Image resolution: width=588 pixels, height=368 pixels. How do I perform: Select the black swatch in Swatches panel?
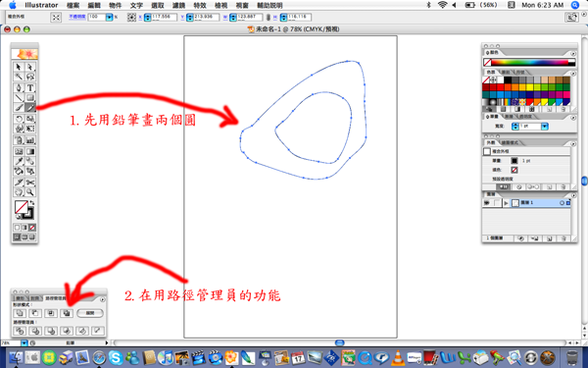click(x=508, y=80)
